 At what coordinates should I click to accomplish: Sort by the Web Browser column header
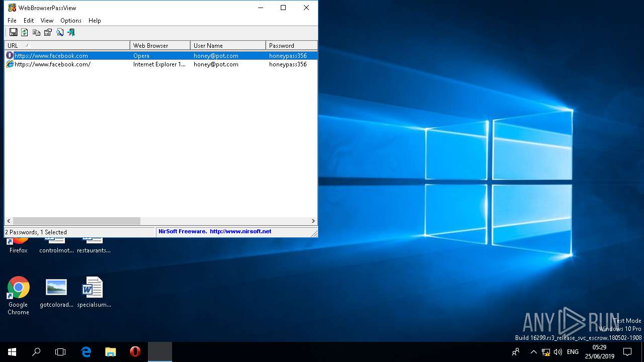(x=160, y=45)
